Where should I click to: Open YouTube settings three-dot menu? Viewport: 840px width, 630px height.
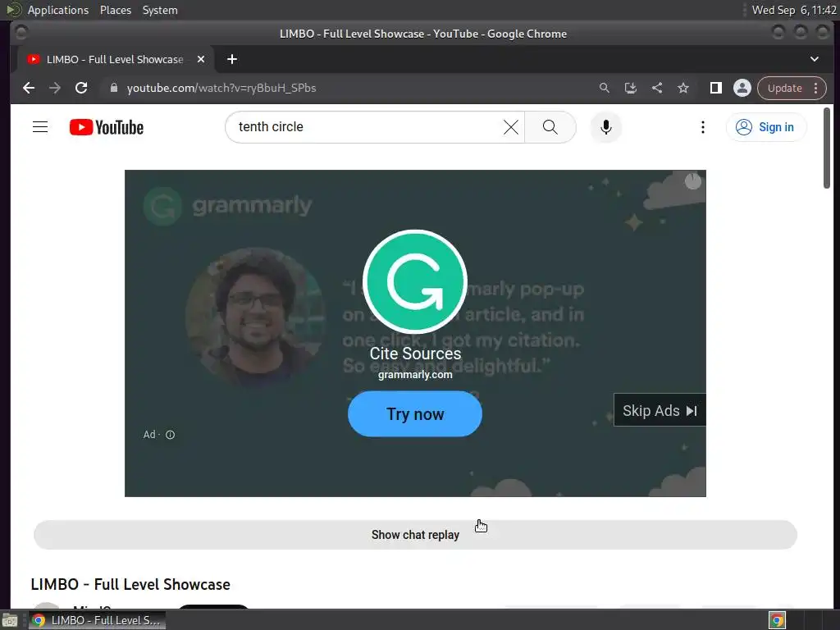(702, 127)
